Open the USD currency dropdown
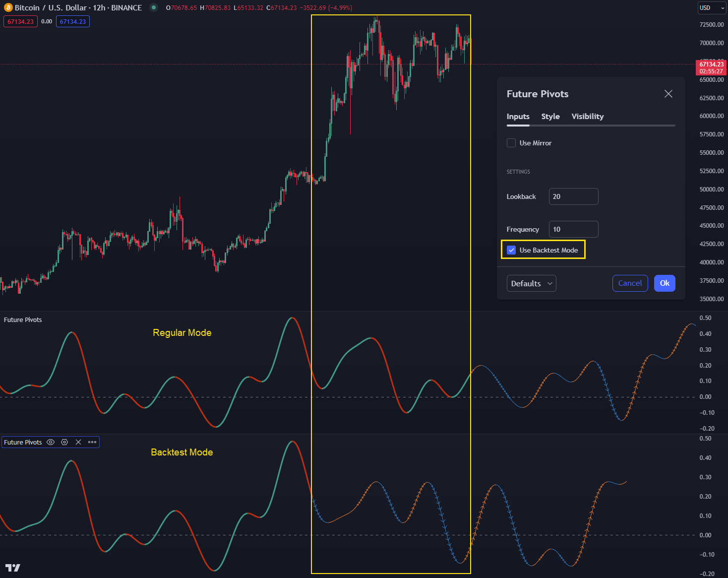The image size is (728, 578). 712,8
